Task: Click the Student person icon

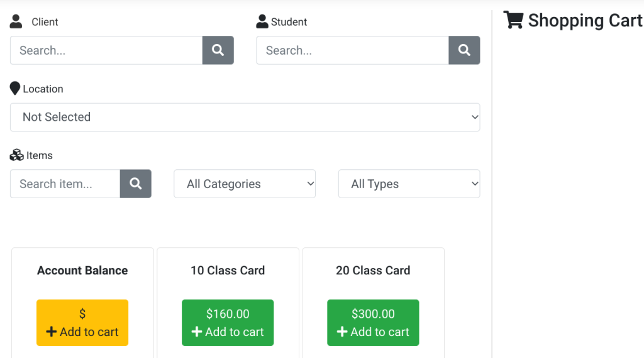Action: pos(262,21)
